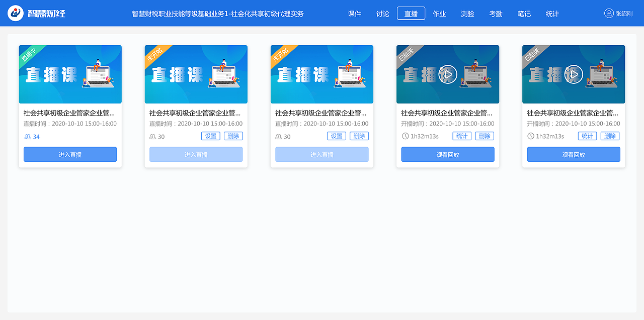Open the 考勤 tab
This screenshot has height=320, width=644.
496,14
